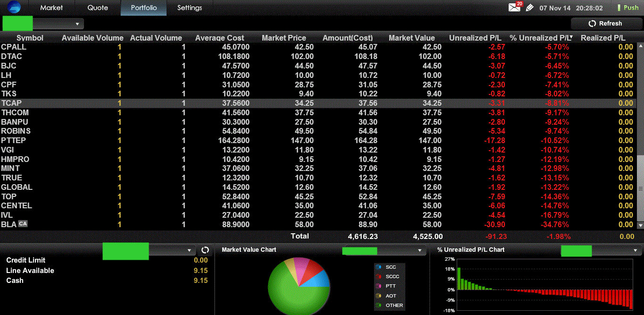
Task: Click the CA badge next to BLA
Action: click(x=23, y=224)
